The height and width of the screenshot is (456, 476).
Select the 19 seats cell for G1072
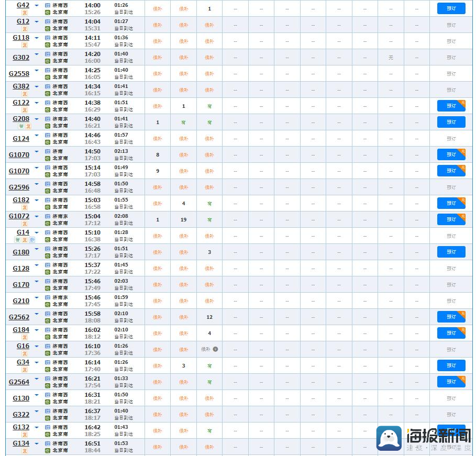[183, 220]
